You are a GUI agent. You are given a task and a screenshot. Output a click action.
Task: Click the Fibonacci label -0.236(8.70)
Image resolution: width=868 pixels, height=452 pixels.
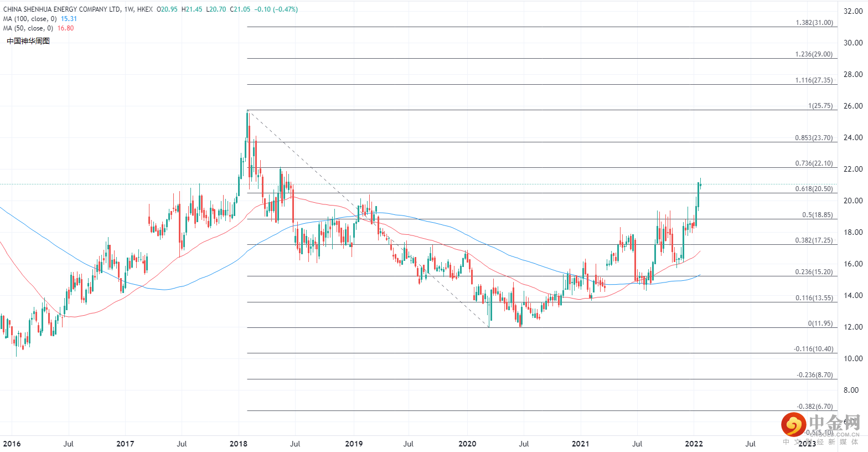(x=815, y=375)
